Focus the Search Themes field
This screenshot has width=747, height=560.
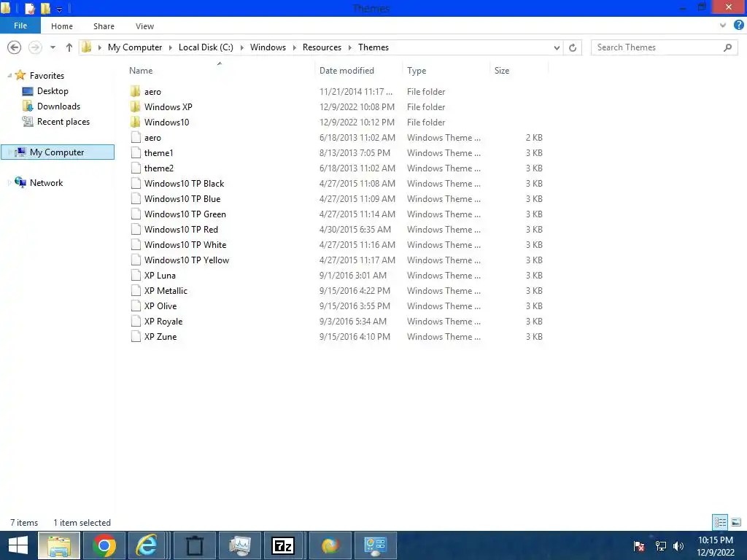coord(664,47)
